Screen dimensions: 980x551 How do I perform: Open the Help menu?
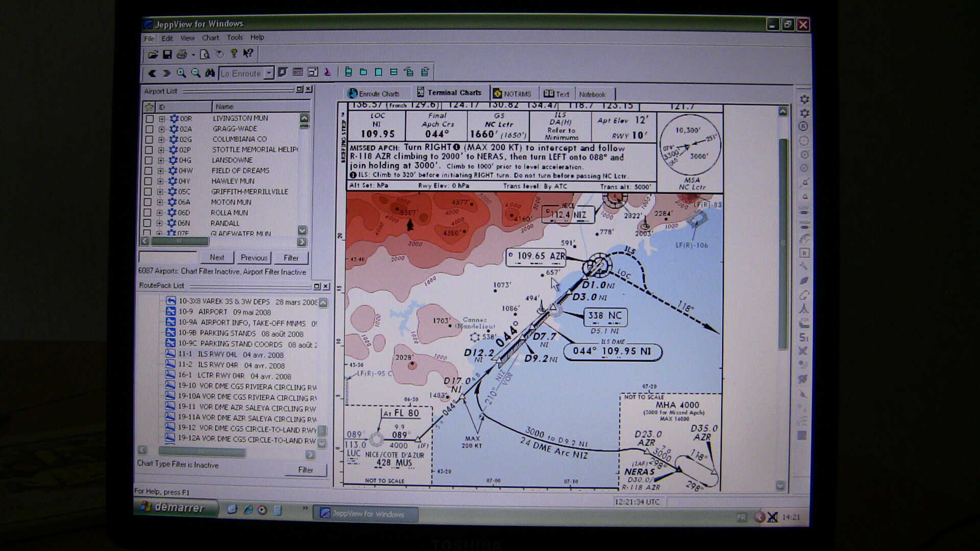click(x=257, y=37)
